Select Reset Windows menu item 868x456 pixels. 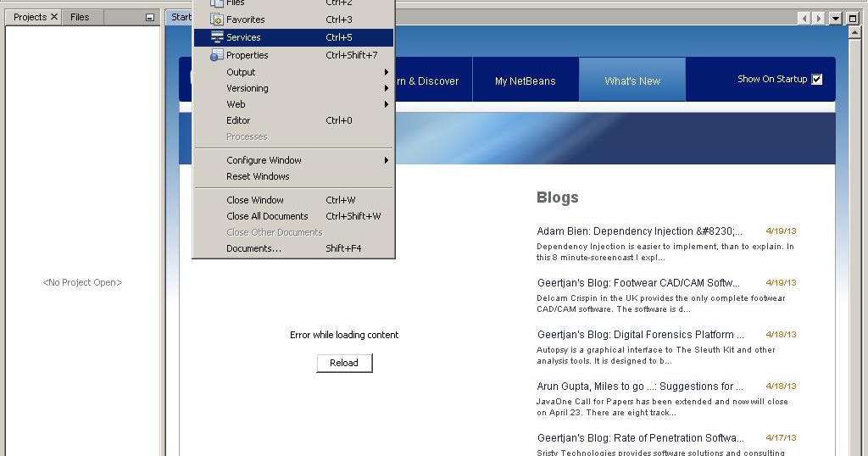tap(293, 176)
